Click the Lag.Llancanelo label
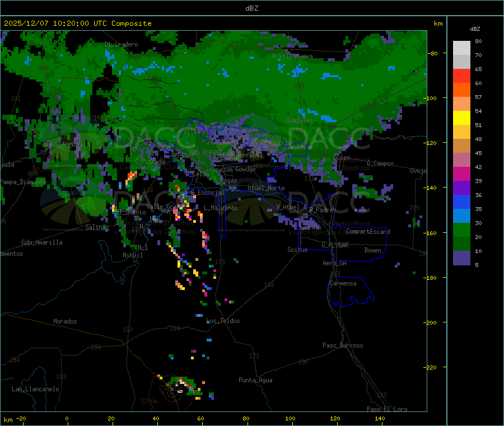This screenshot has height=426, width=504. click(x=35, y=390)
